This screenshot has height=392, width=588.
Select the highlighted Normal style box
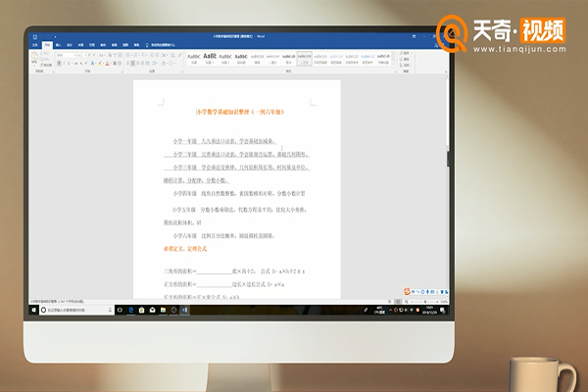pos(304,59)
